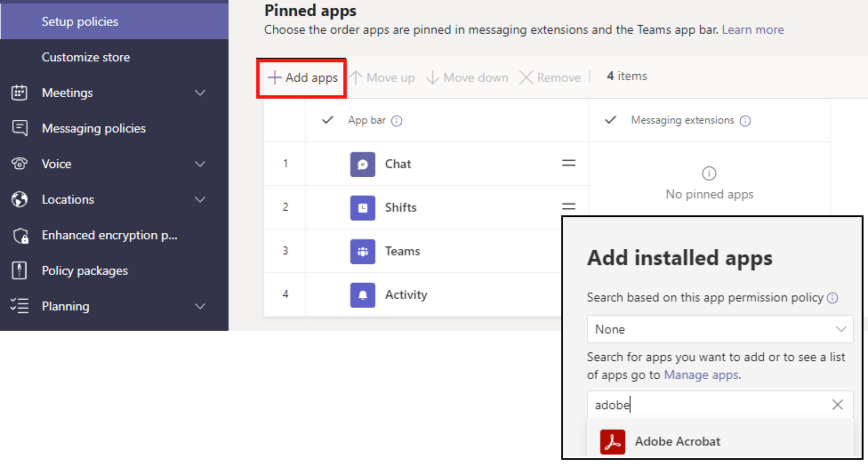868x475 pixels.
Task: Open Customize store in sidebar
Action: point(85,57)
